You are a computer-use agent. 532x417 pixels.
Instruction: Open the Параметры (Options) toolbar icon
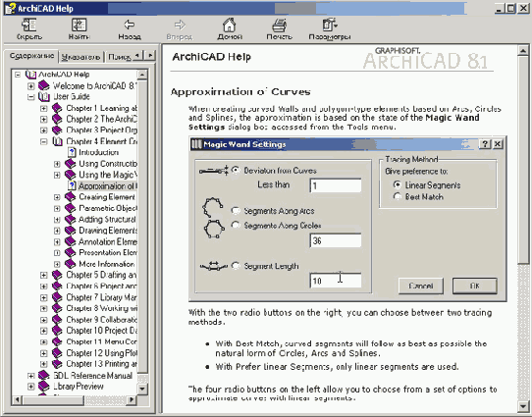tap(329, 25)
